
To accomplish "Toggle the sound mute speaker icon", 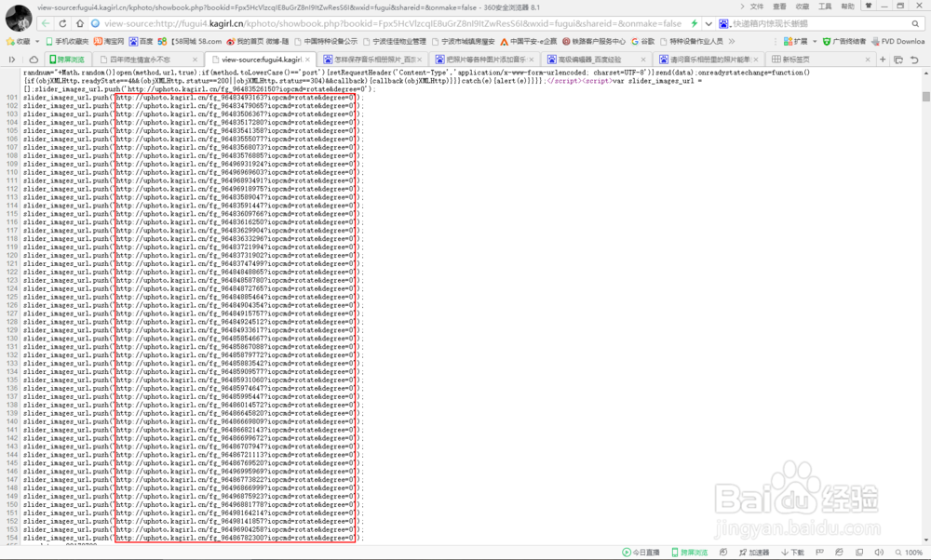I will point(879,553).
